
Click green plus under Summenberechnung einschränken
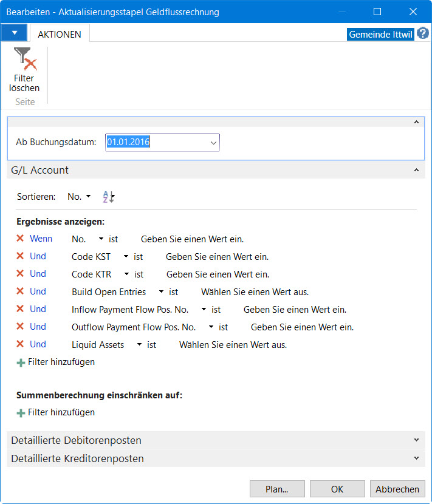[x=21, y=413]
